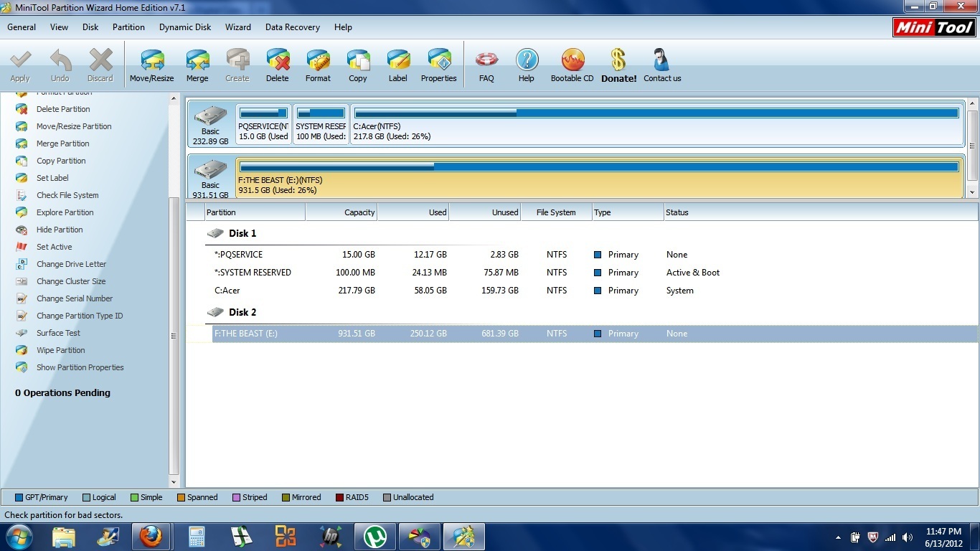Click the Bootable CD icon

(572, 65)
